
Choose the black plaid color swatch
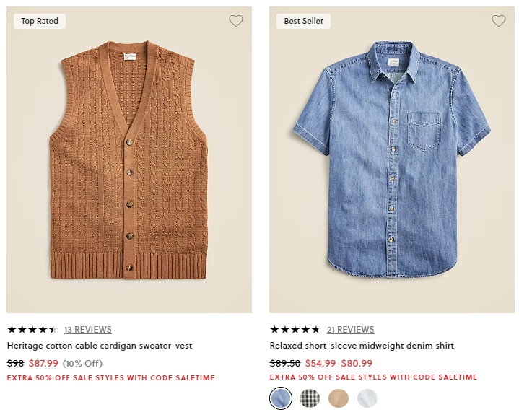click(x=310, y=398)
